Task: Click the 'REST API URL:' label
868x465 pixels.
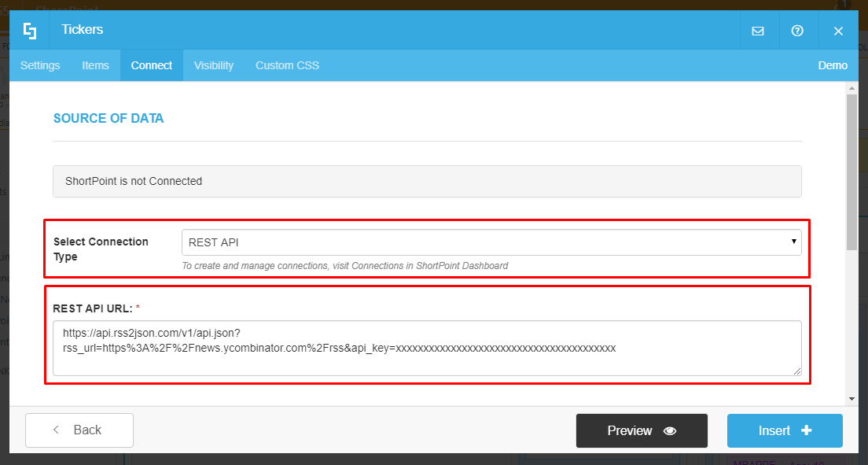Action: [x=93, y=308]
